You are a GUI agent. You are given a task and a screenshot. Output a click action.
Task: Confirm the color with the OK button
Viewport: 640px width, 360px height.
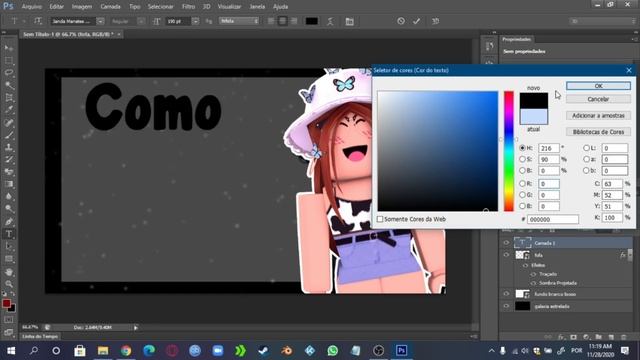598,86
